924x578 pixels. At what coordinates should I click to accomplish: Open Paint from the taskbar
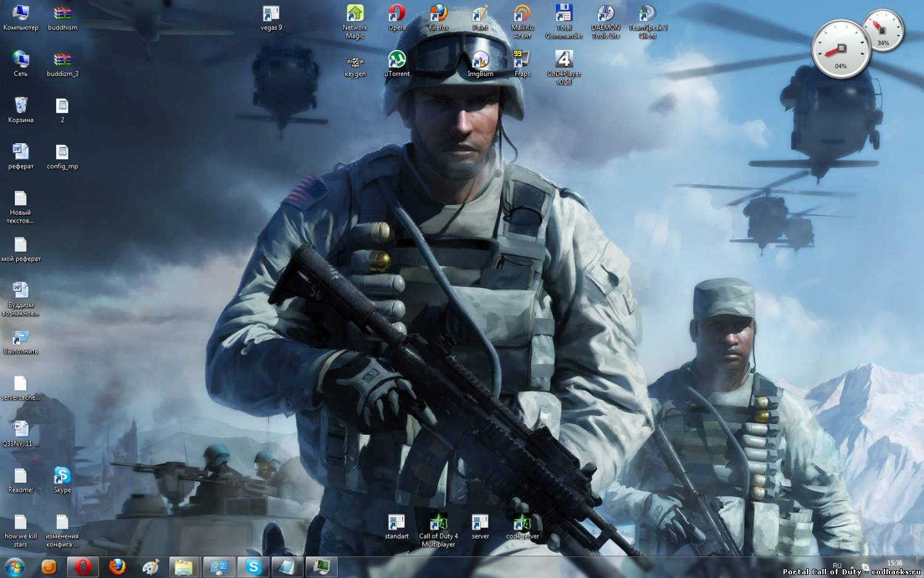pyautogui.click(x=150, y=567)
